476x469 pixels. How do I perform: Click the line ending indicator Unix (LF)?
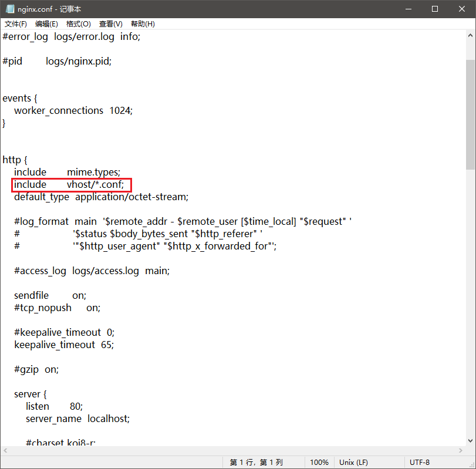(x=353, y=462)
